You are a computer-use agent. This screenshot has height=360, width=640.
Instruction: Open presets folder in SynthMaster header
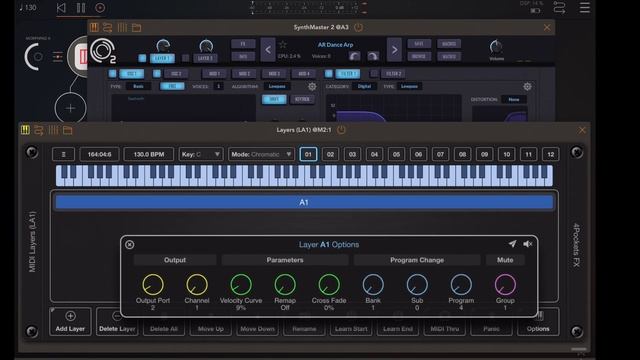tap(136, 27)
